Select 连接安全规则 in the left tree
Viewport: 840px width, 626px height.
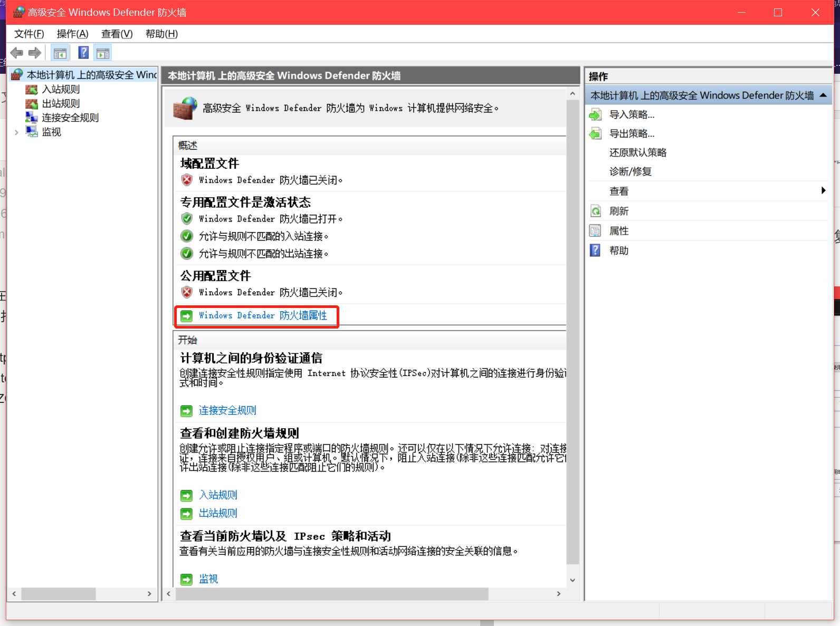tap(70, 118)
